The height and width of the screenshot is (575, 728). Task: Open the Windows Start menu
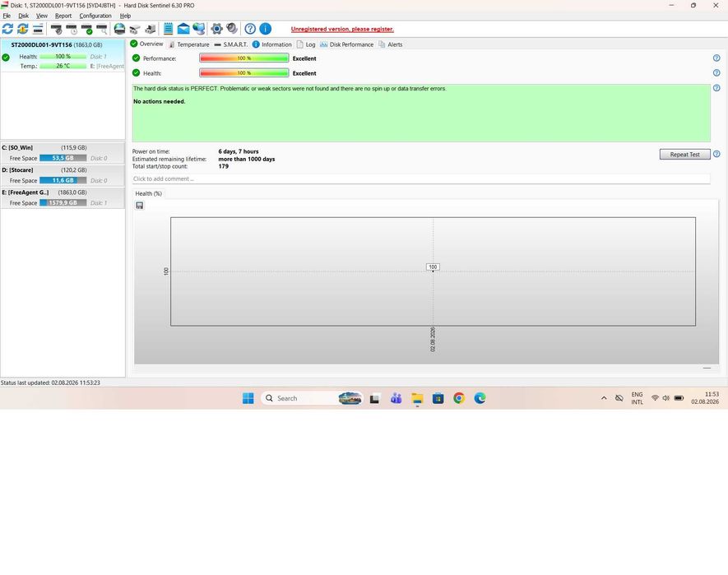tap(248, 398)
